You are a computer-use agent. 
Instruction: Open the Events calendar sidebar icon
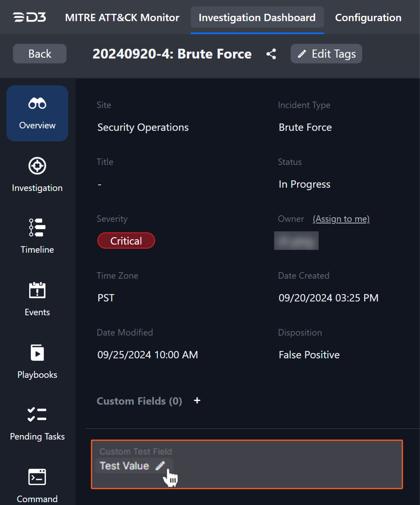pos(37,290)
